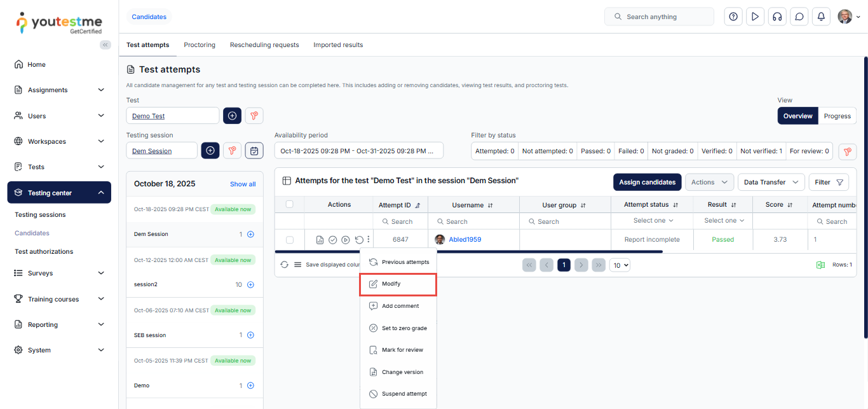Open the Actions dropdown

pyautogui.click(x=709, y=182)
